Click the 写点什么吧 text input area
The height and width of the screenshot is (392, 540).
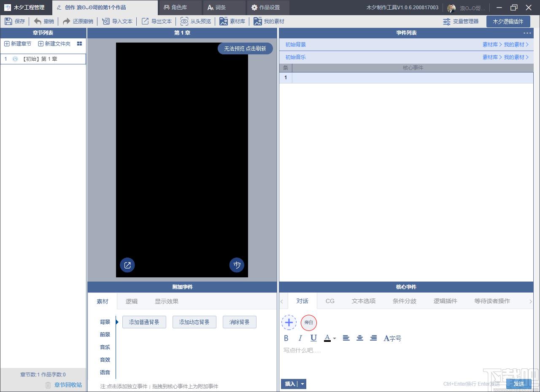coord(406,361)
